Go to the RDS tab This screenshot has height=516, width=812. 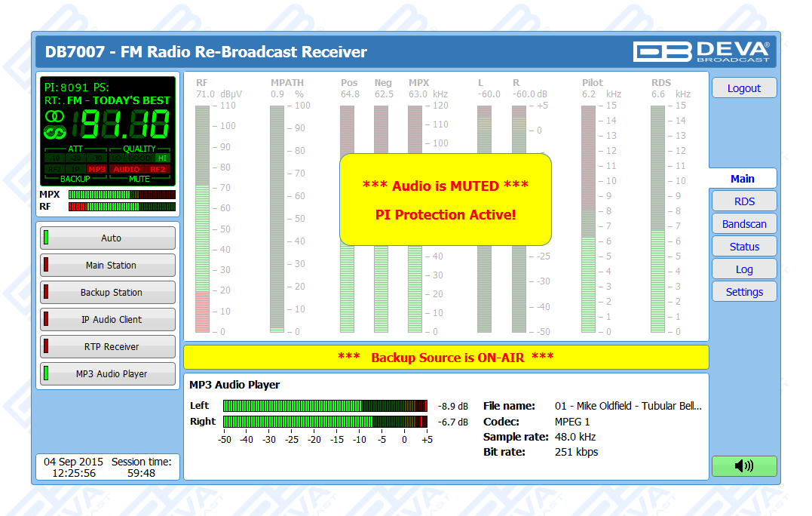743,201
